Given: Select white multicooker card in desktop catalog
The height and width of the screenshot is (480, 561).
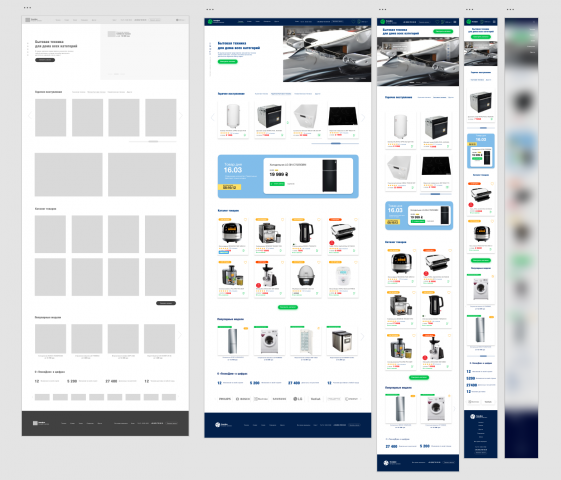Looking at the screenshot, I should point(343,279).
